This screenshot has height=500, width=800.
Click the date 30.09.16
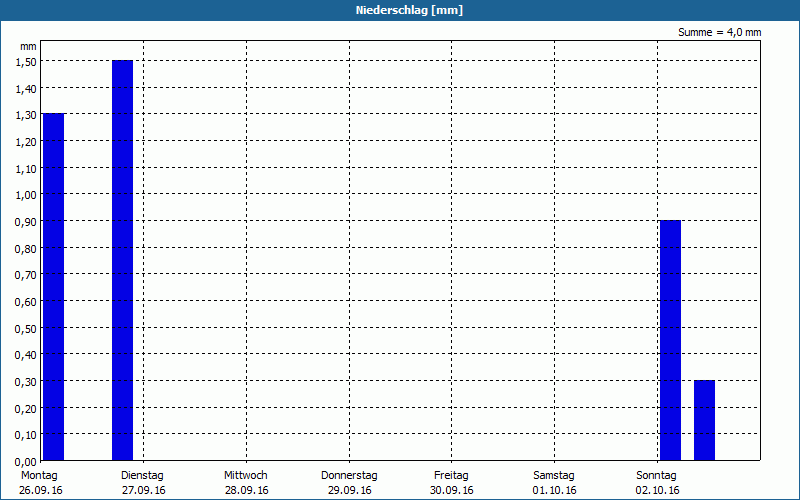(452, 490)
